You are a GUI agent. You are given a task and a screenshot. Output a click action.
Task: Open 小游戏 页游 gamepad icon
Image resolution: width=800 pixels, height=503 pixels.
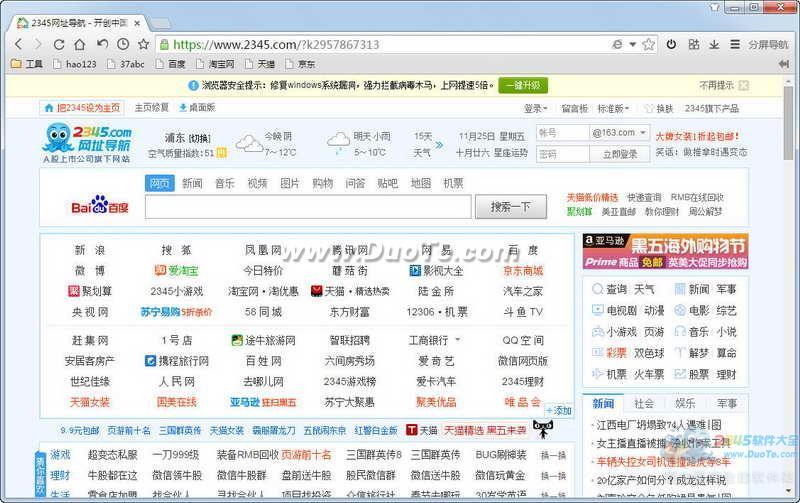pyautogui.click(x=597, y=332)
